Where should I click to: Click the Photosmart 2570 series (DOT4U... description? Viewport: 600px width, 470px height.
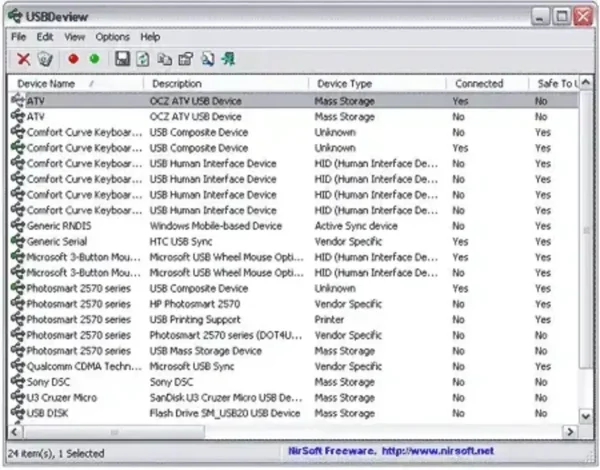[x=226, y=335]
